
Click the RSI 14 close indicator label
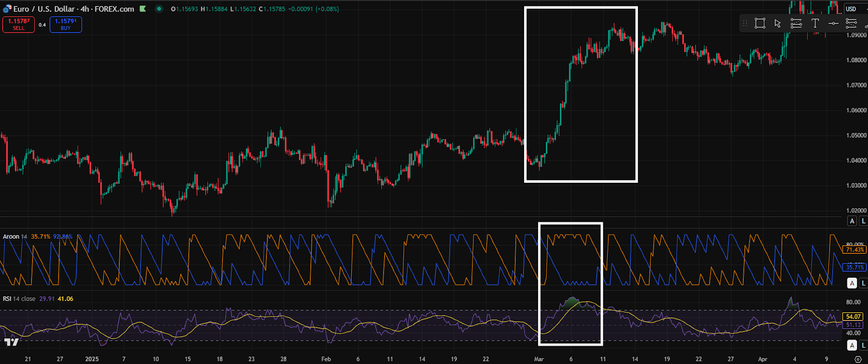(19, 299)
